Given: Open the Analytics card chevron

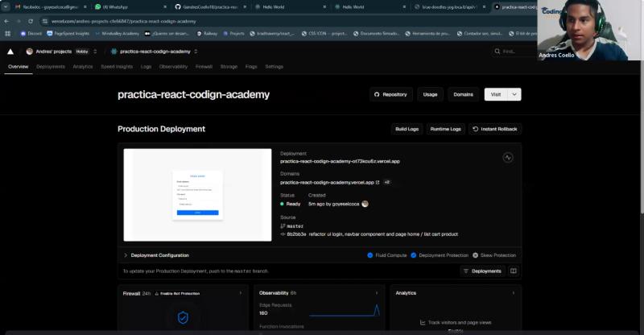Looking at the screenshot, I should point(514,293).
